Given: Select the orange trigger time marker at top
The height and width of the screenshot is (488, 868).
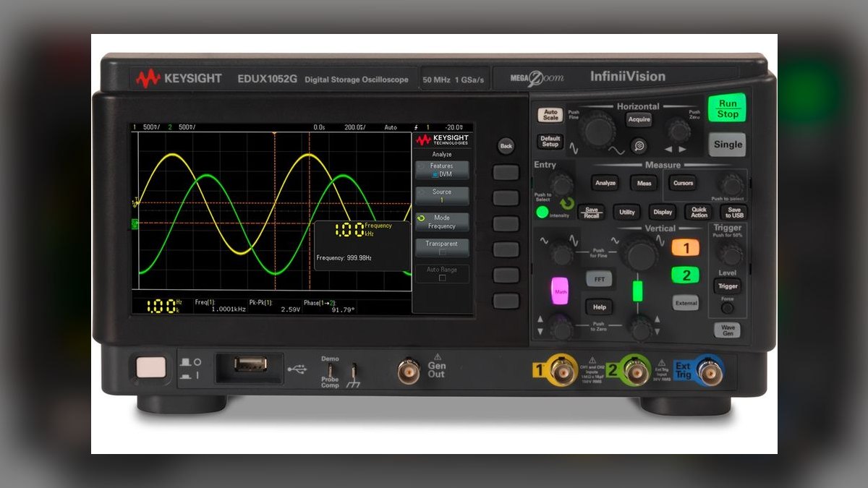Looking at the screenshot, I should point(275,134).
